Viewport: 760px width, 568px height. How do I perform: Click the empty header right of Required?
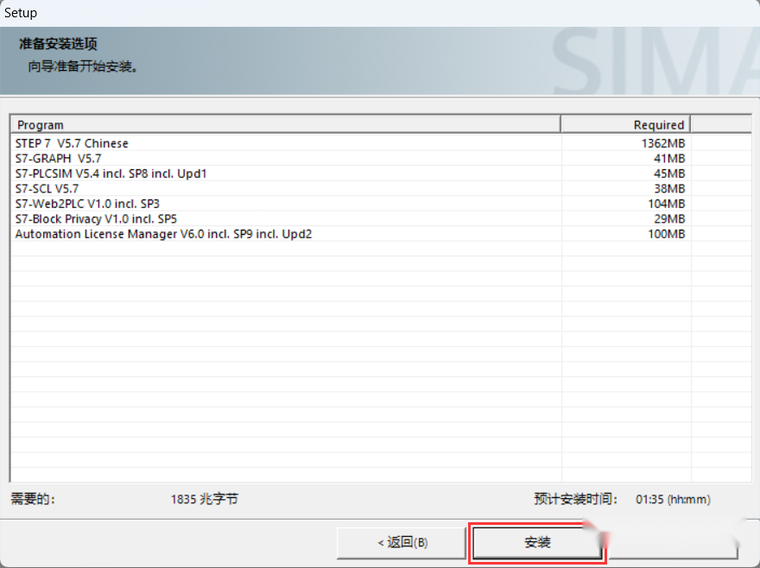coord(720,125)
